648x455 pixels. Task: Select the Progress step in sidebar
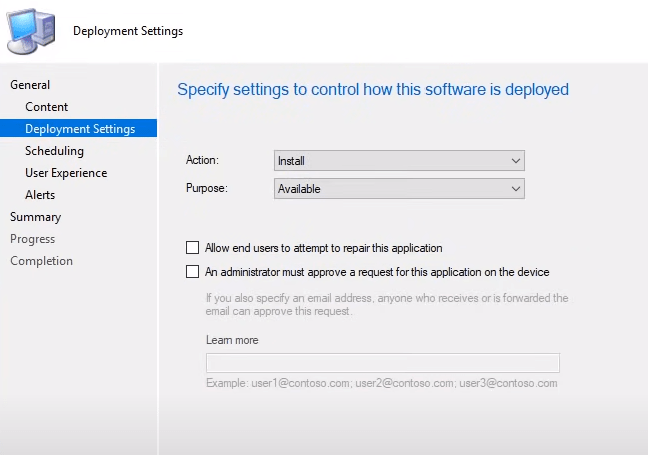click(32, 239)
